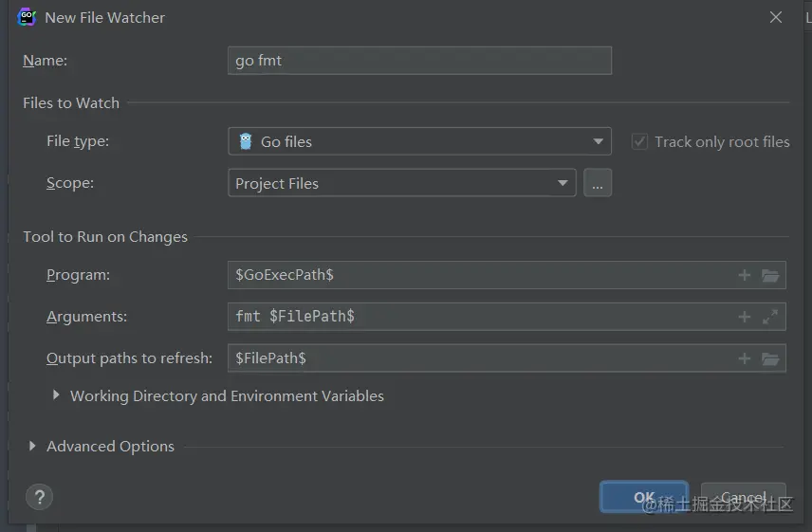812x532 pixels.
Task: Open the File type dropdown
Action: (598, 141)
